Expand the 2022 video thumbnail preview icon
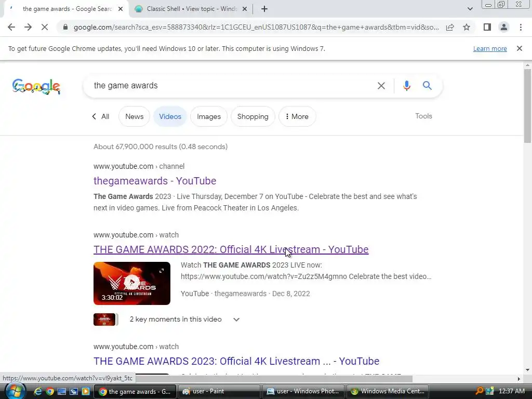 pos(162,270)
